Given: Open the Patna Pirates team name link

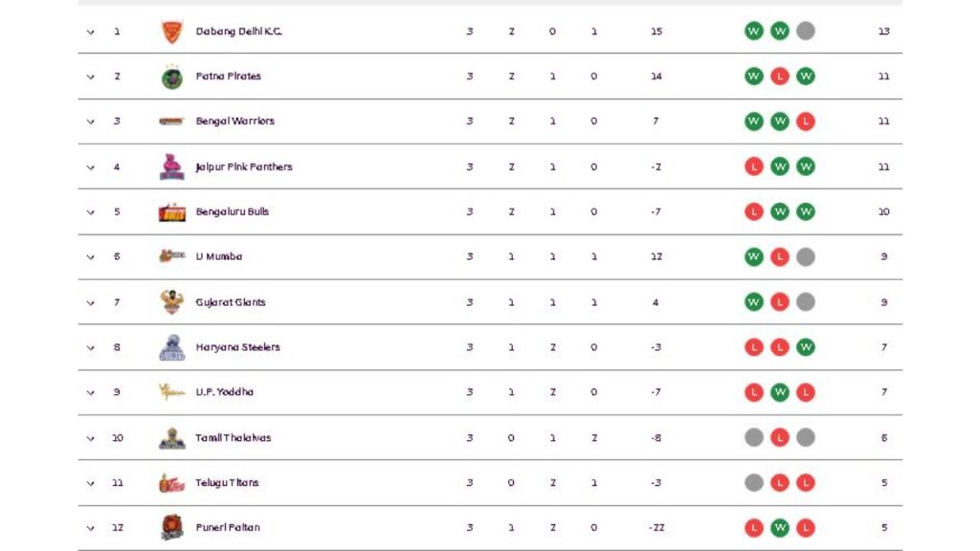Looking at the screenshot, I should pyautogui.click(x=228, y=77).
